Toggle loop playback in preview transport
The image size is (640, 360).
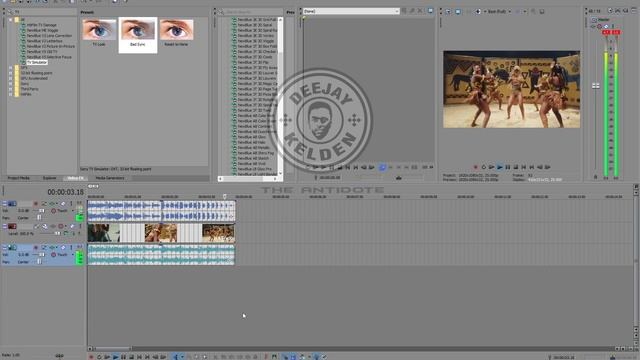coord(484,167)
